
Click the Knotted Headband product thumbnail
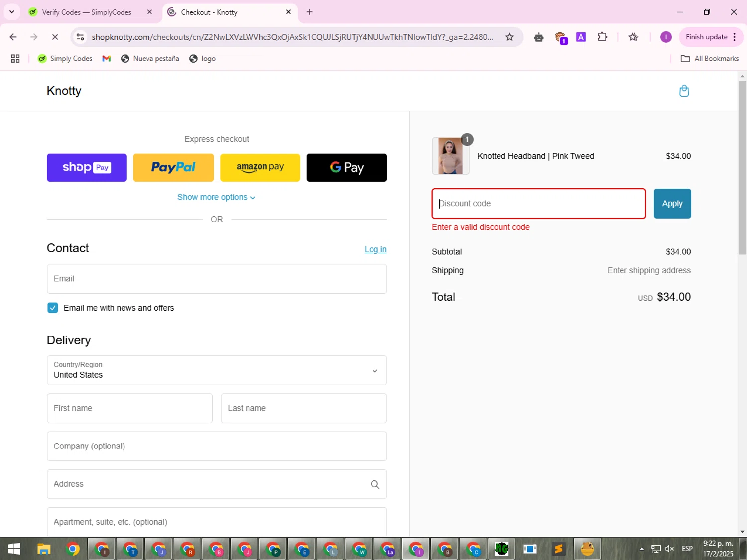click(451, 156)
